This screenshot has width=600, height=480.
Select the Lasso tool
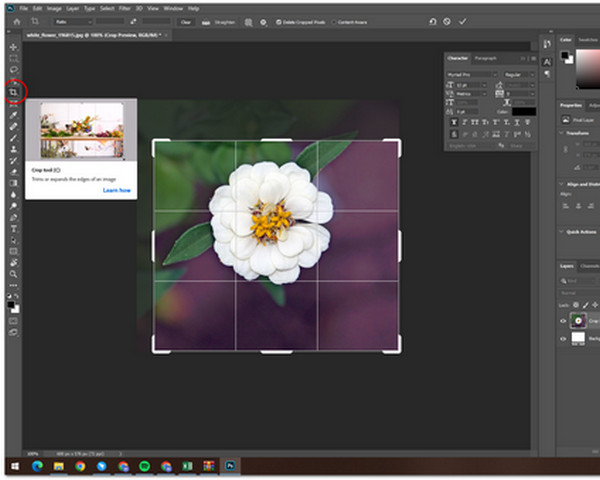click(13, 70)
